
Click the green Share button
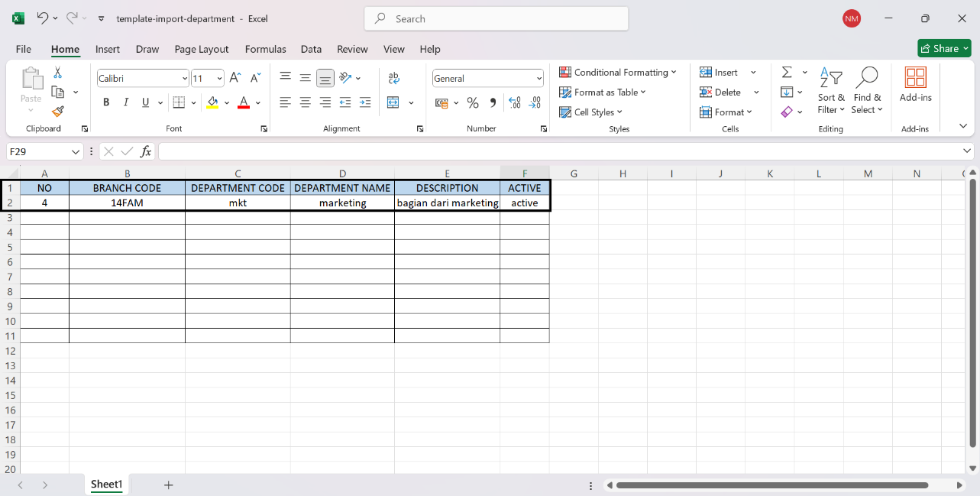944,48
